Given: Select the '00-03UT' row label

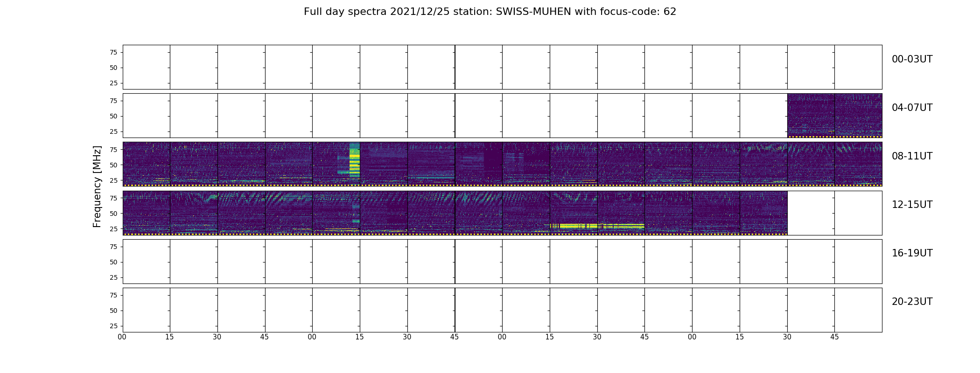Looking at the screenshot, I should tap(912, 59).
